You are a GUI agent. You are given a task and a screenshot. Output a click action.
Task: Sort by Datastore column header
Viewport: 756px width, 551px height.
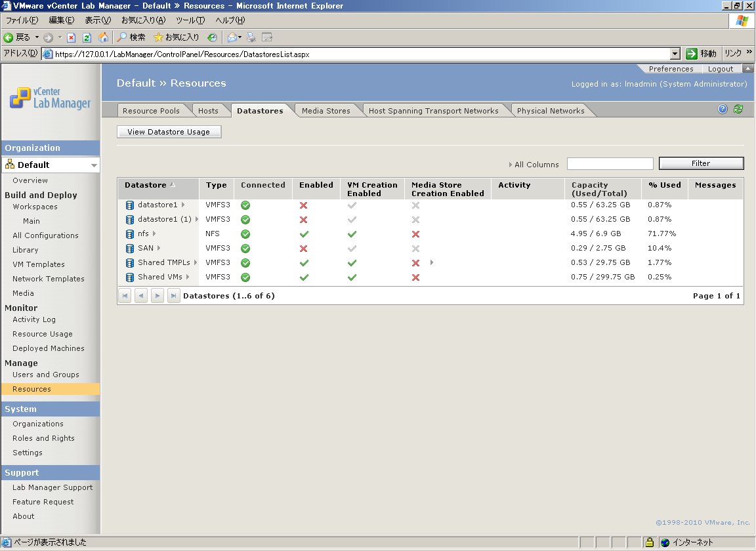tap(146, 184)
